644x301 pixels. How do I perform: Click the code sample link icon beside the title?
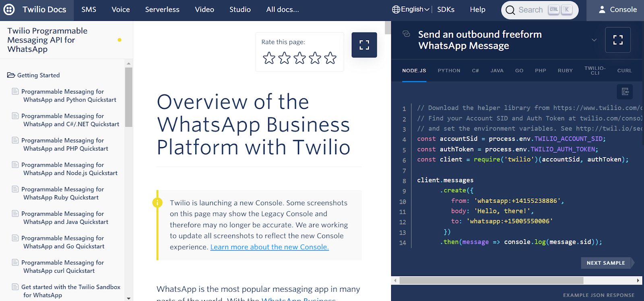coord(407,34)
